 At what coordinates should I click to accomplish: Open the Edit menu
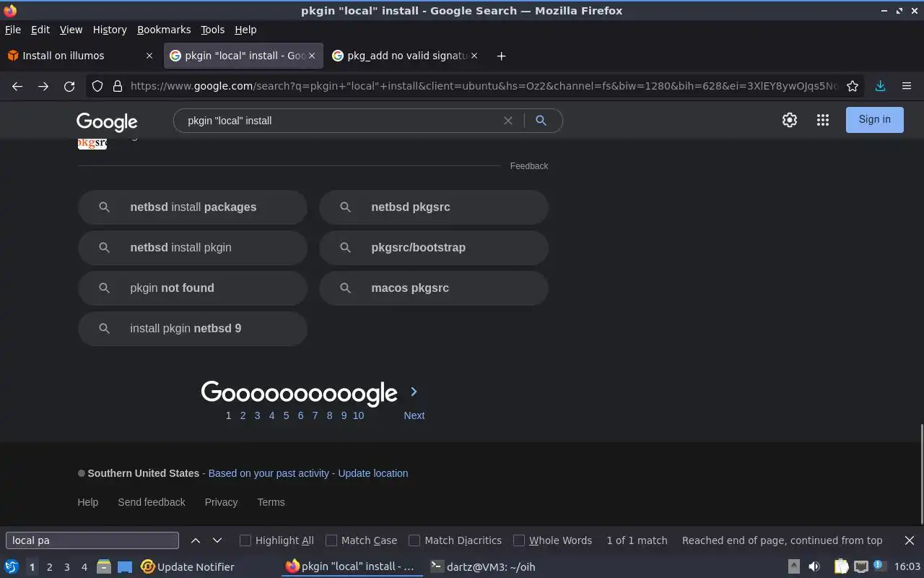[x=40, y=30]
